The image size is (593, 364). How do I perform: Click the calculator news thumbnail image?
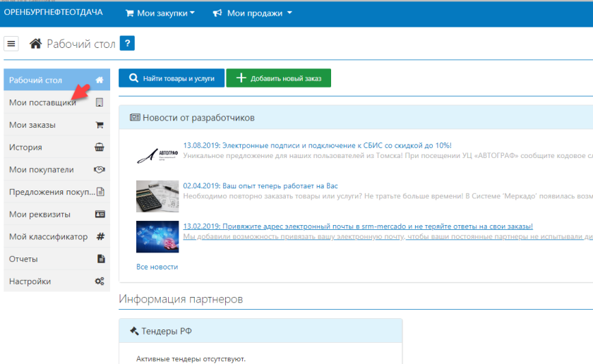click(x=157, y=195)
